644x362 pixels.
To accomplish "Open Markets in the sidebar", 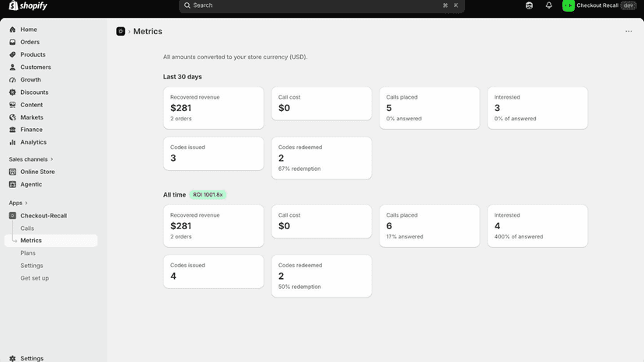I will tap(32, 117).
